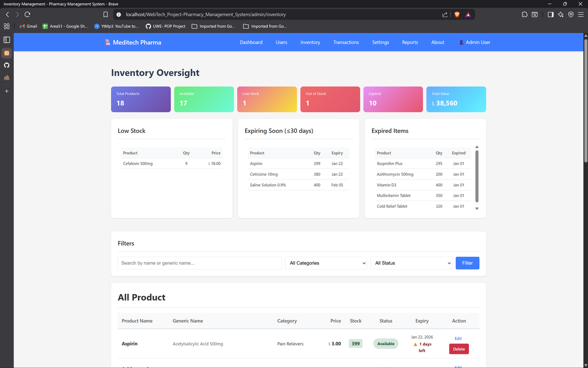View site information beside the localhost URL
The height and width of the screenshot is (368, 588).
coord(119,15)
